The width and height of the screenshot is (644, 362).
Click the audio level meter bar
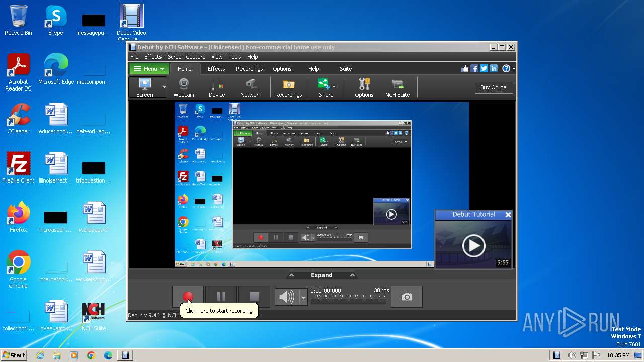click(x=349, y=302)
